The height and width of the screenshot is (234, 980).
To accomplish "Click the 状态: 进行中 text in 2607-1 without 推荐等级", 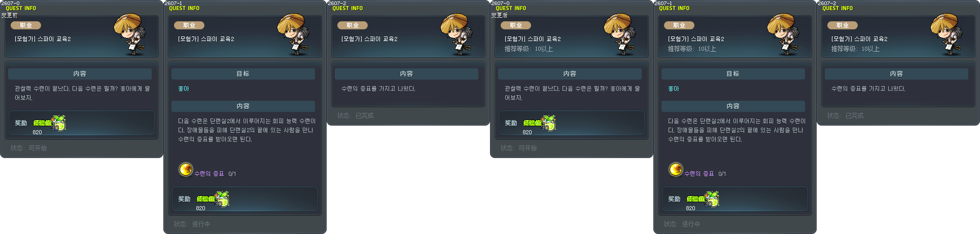I will tap(192, 224).
